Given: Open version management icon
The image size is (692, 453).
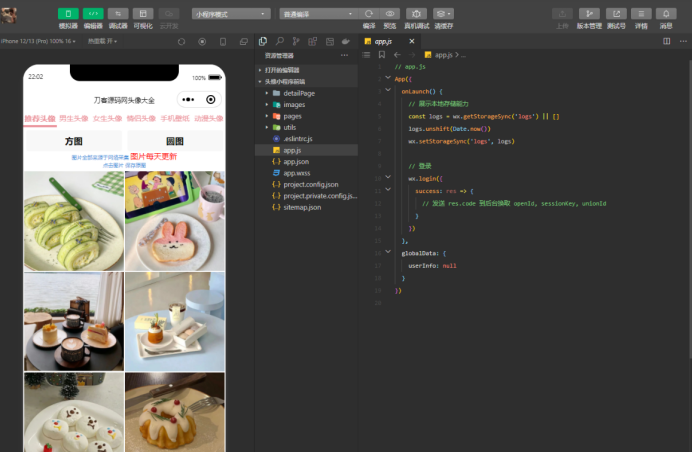Looking at the screenshot, I should [589, 14].
